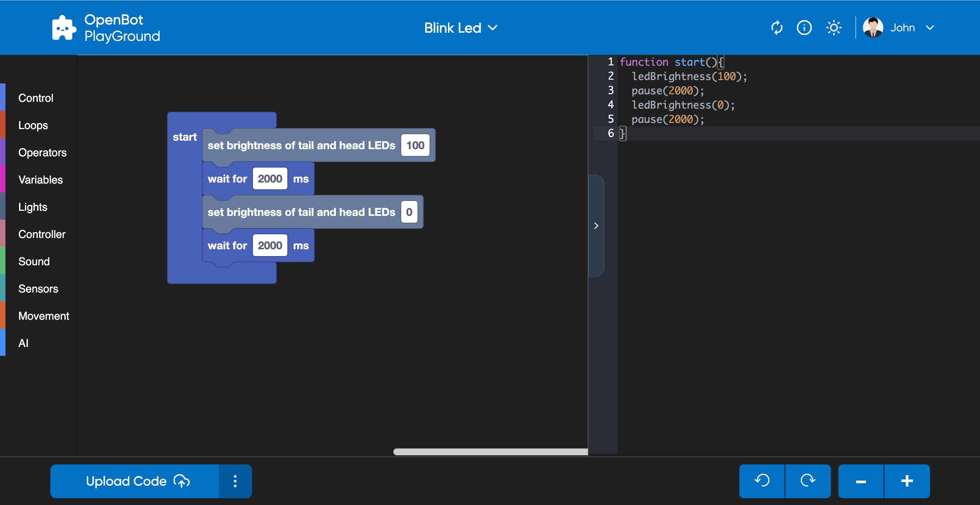The width and height of the screenshot is (980, 505).
Task: Click the horizontal workspace scrollbar
Action: 491,452
